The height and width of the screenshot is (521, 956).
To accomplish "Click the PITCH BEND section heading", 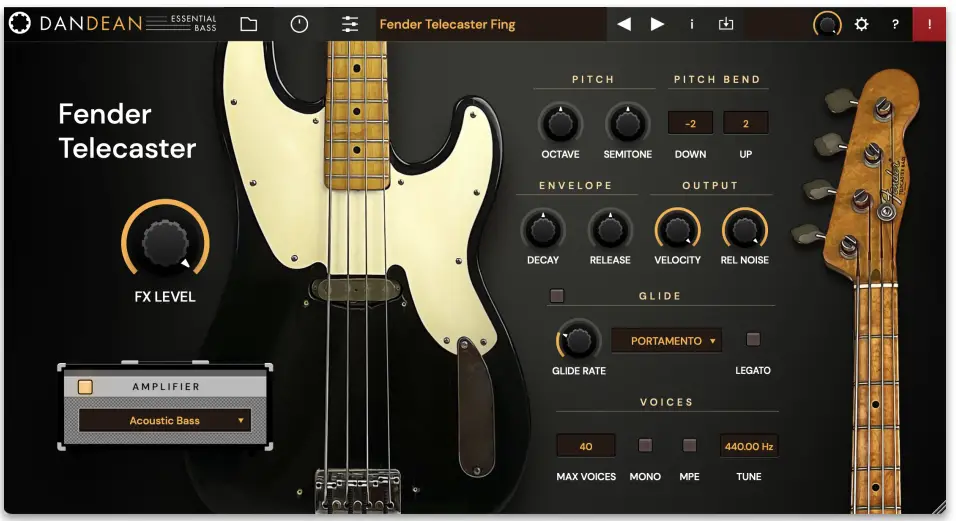I will point(717,79).
